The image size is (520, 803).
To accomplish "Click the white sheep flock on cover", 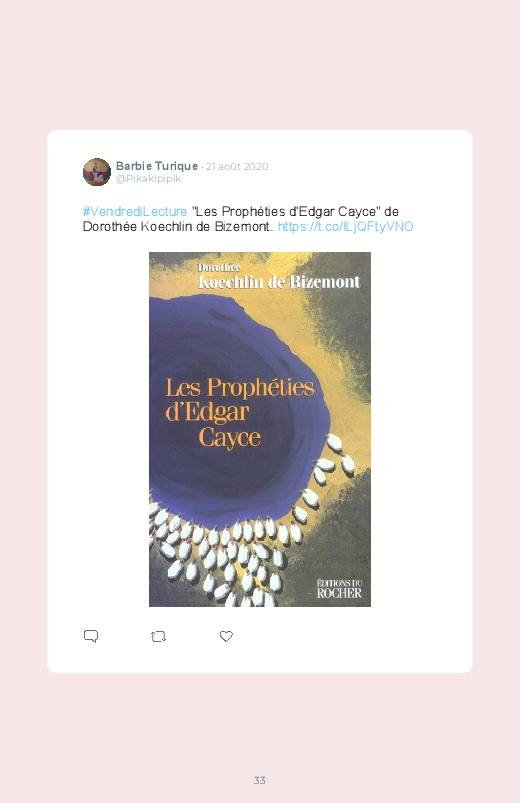I will coord(241,543).
